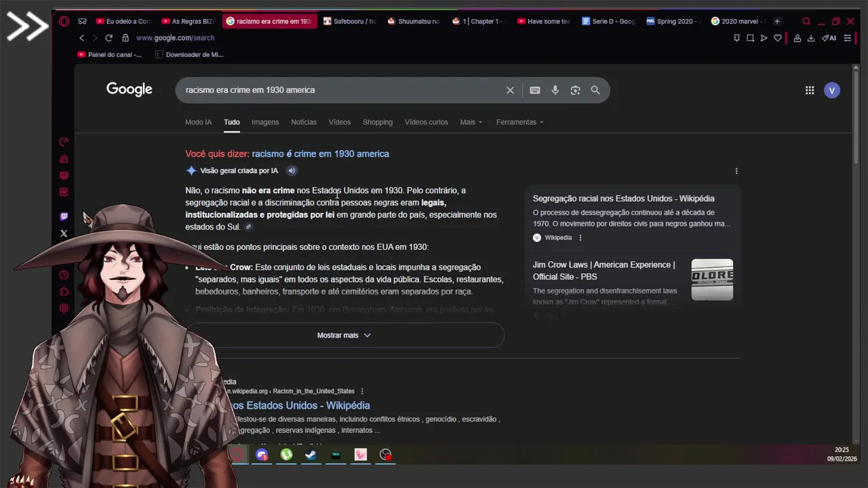Select the Vídeos search filter
Screen dimensions: 868x488
tap(340, 122)
